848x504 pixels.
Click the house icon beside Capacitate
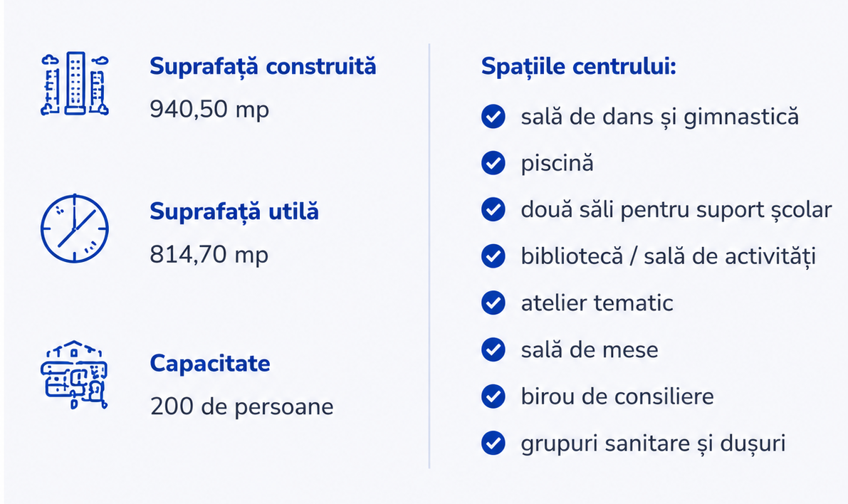pos(75,374)
